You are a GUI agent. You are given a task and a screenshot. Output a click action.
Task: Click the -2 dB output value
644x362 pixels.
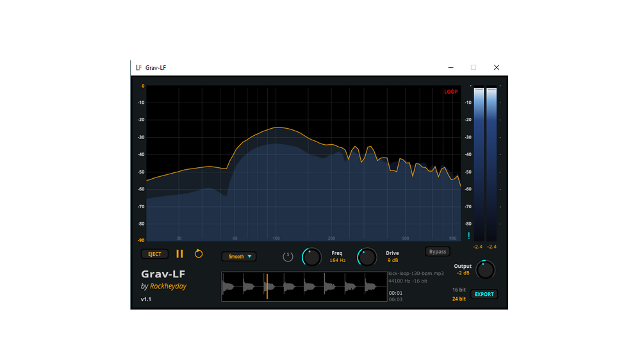[463, 273]
